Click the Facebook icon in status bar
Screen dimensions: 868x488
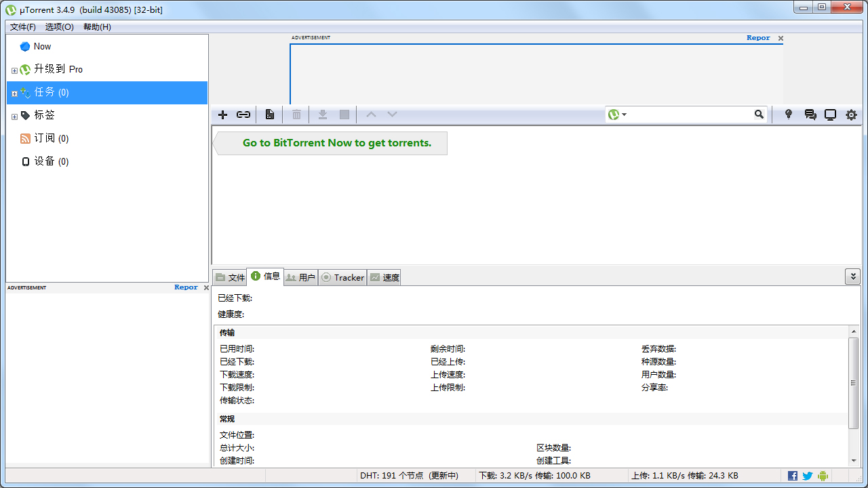click(x=793, y=476)
